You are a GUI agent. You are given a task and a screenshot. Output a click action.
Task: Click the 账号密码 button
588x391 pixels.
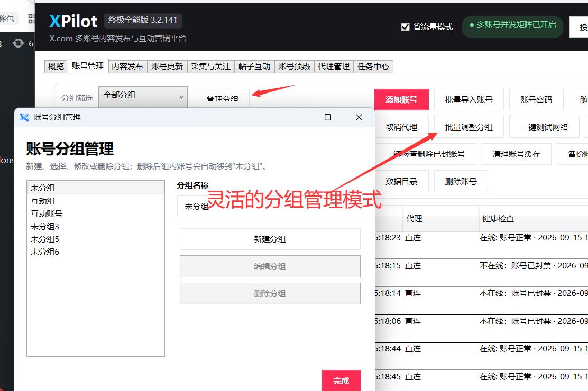536,100
